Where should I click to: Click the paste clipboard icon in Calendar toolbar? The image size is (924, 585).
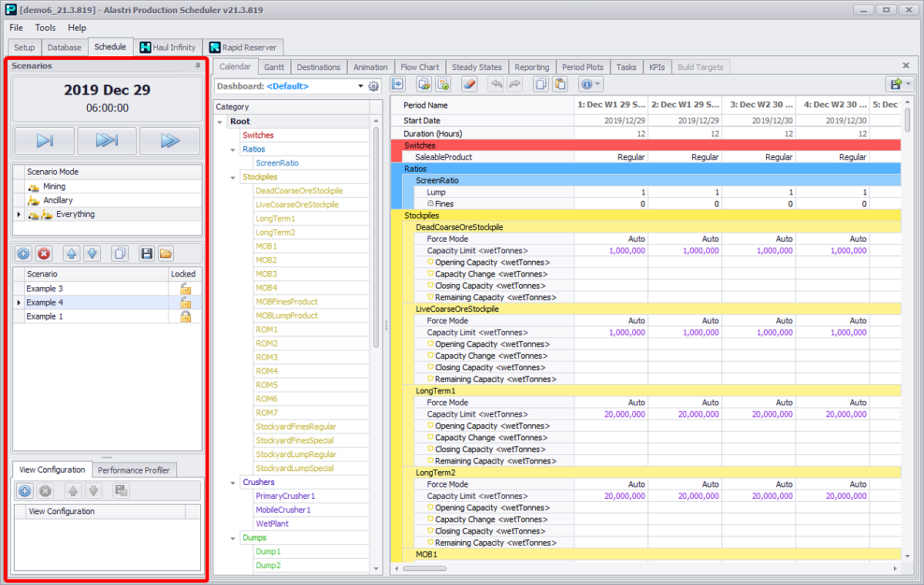[560, 85]
